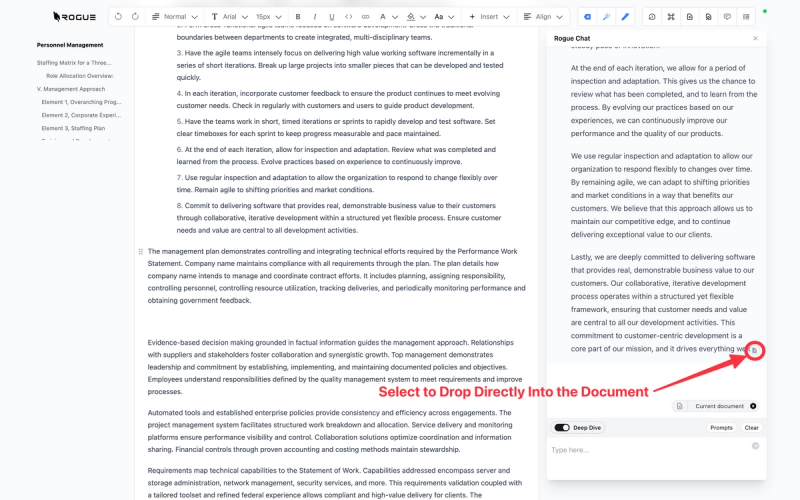
Task: Click paragraph starting 'The management plan demonstrates'
Action: (336, 276)
